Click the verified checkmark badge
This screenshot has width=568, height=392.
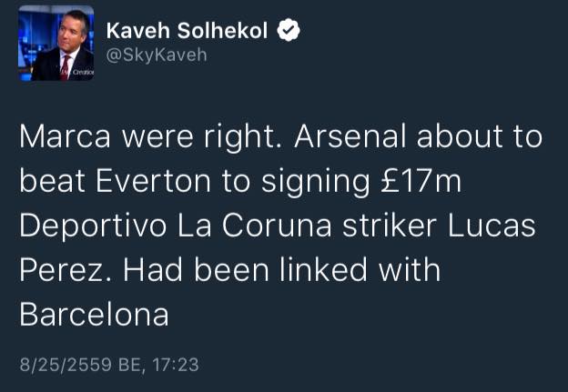coord(289,31)
